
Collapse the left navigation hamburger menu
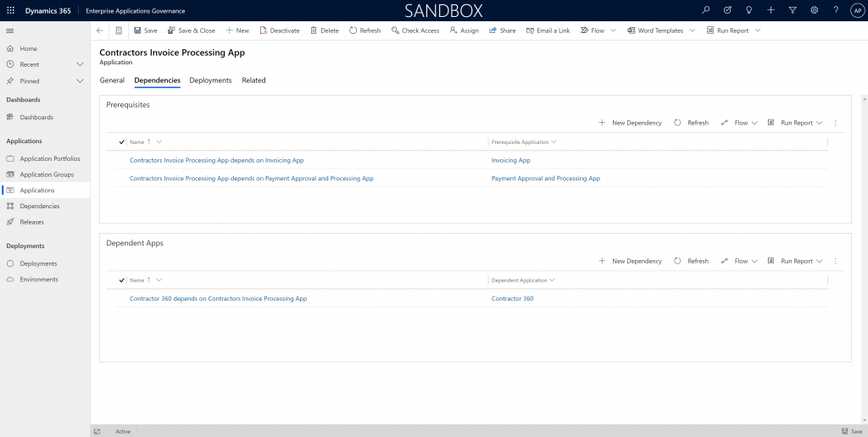pos(10,30)
